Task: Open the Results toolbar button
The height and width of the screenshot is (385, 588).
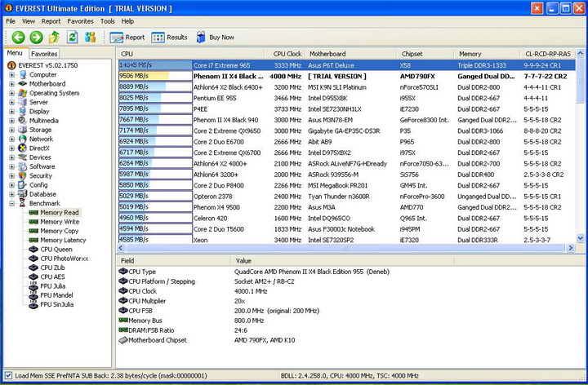Action: coord(169,38)
